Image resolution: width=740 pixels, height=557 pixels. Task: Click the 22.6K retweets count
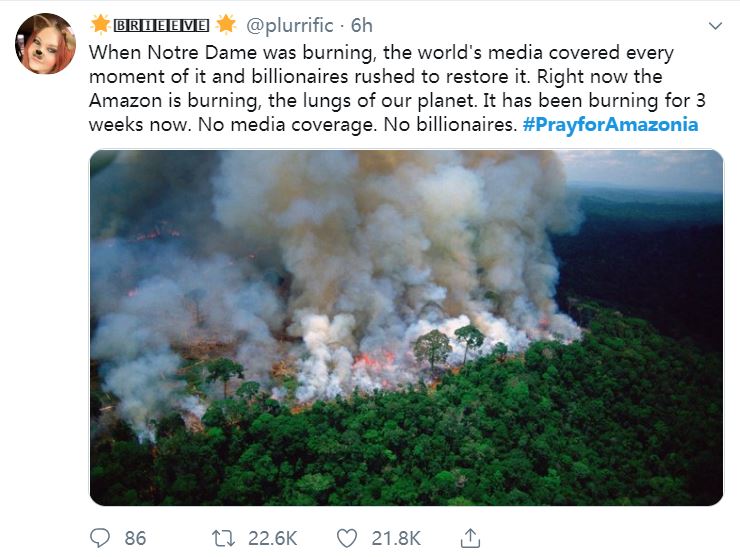[272, 538]
